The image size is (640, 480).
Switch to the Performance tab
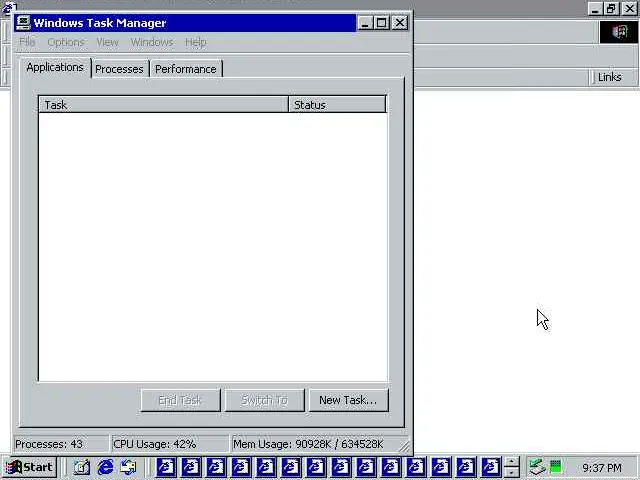(x=186, y=69)
